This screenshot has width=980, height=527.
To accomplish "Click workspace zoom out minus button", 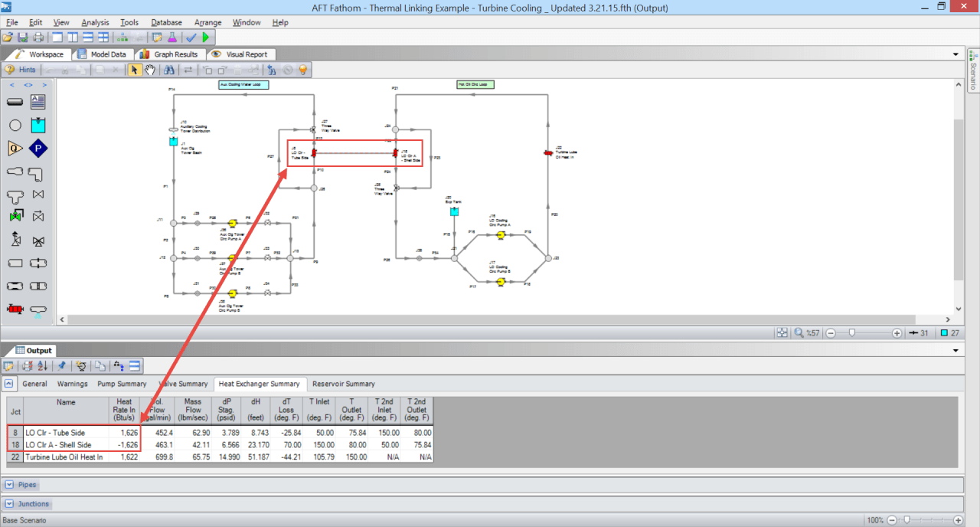I will pyautogui.click(x=830, y=333).
